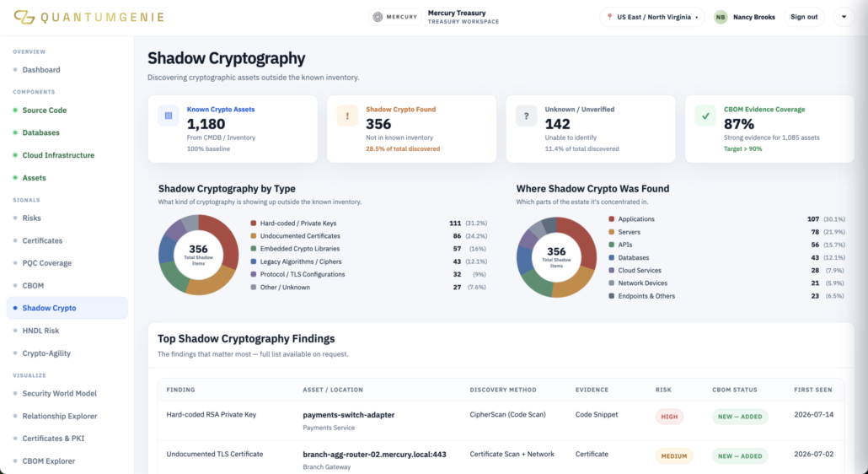Click the Endpoints & Others legend swatch
The width and height of the screenshot is (868, 474).
coord(611,296)
